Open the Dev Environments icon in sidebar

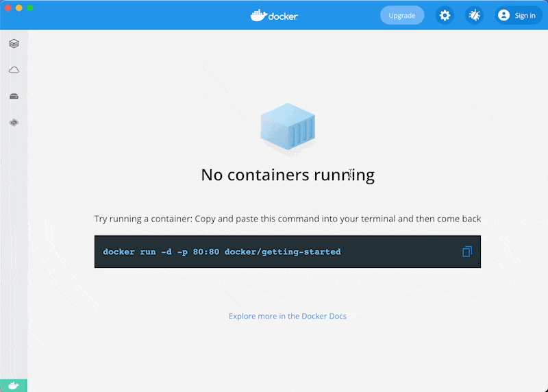pyautogui.click(x=14, y=123)
